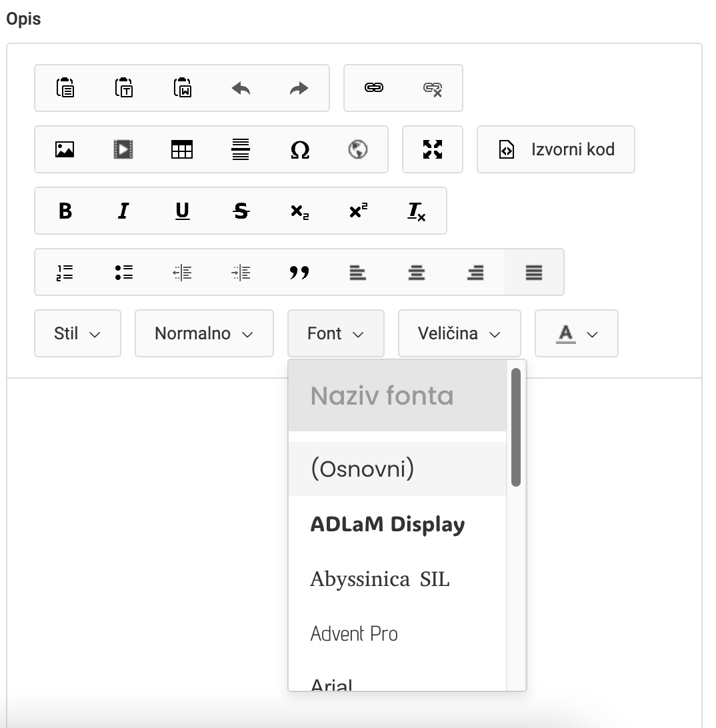This screenshot has height=728, width=716.
Task: Click the globe iframe icon
Action: tap(358, 149)
